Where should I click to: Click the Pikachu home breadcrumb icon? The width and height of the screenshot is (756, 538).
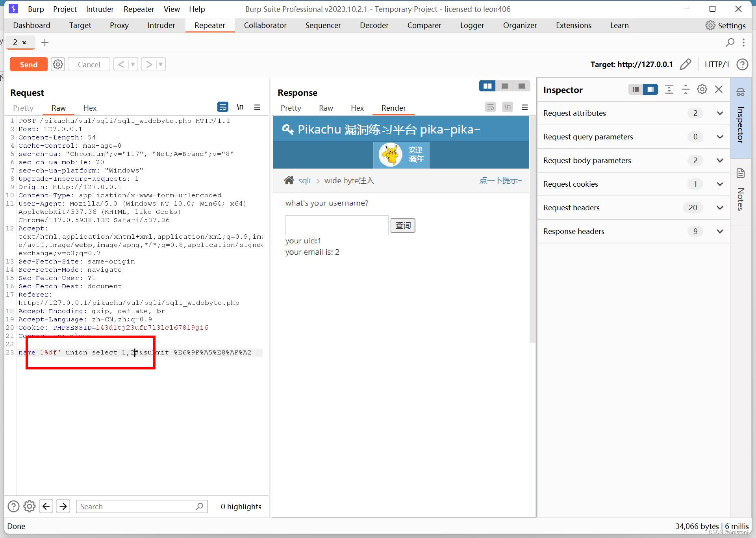point(289,180)
